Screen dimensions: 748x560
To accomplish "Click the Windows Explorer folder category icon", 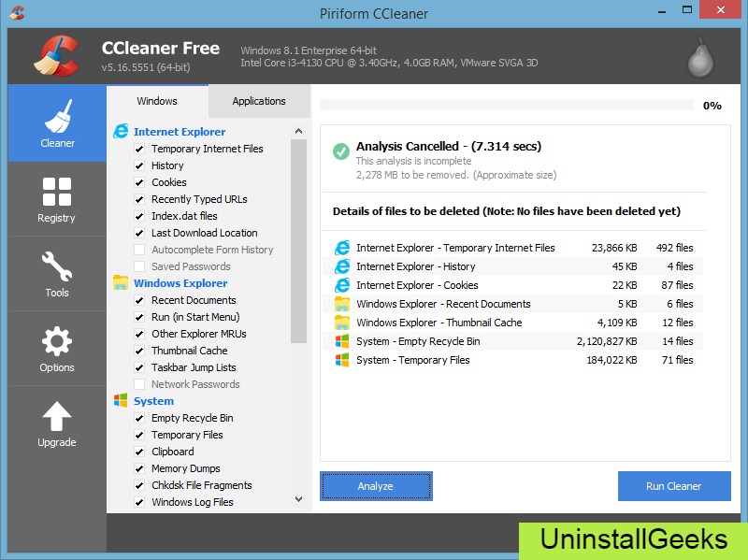I will coord(121,282).
